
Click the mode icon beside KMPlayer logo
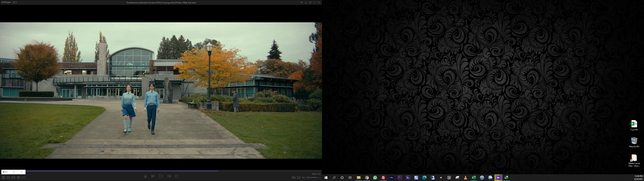point(15,2)
